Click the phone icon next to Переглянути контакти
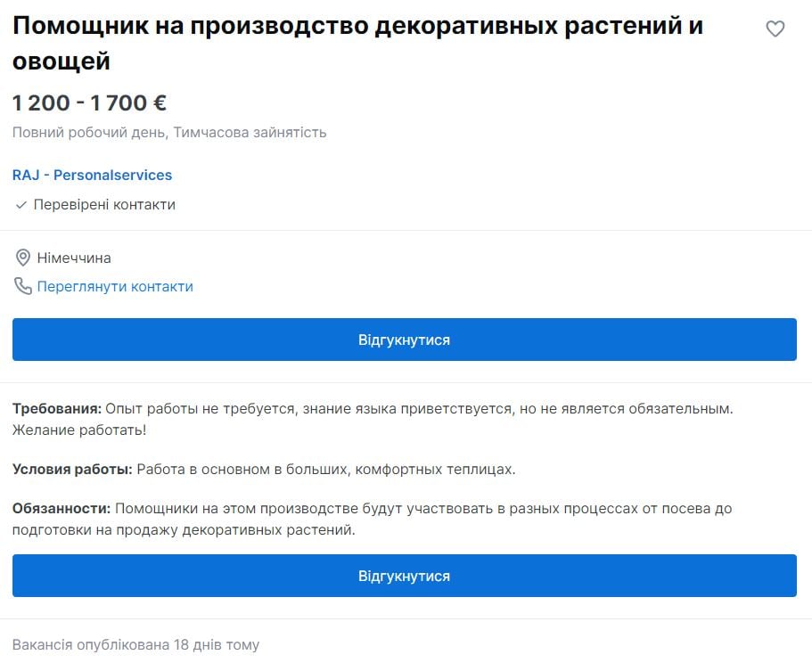 click(x=22, y=286)
